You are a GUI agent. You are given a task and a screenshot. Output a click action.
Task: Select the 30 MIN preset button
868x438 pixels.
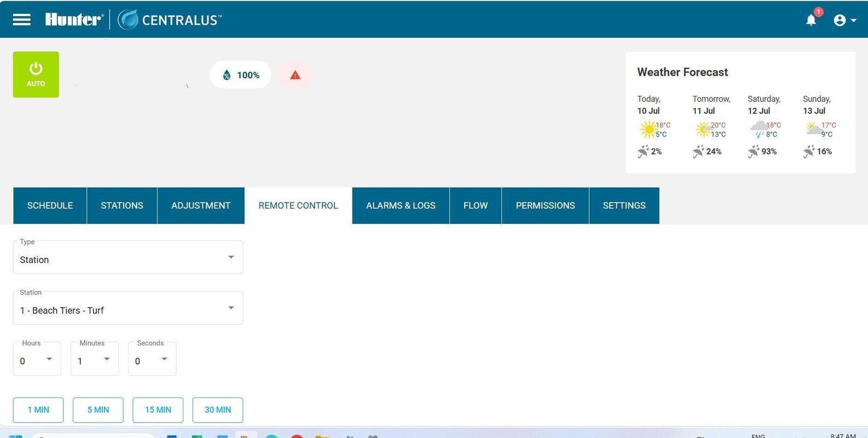pos(217,410)
